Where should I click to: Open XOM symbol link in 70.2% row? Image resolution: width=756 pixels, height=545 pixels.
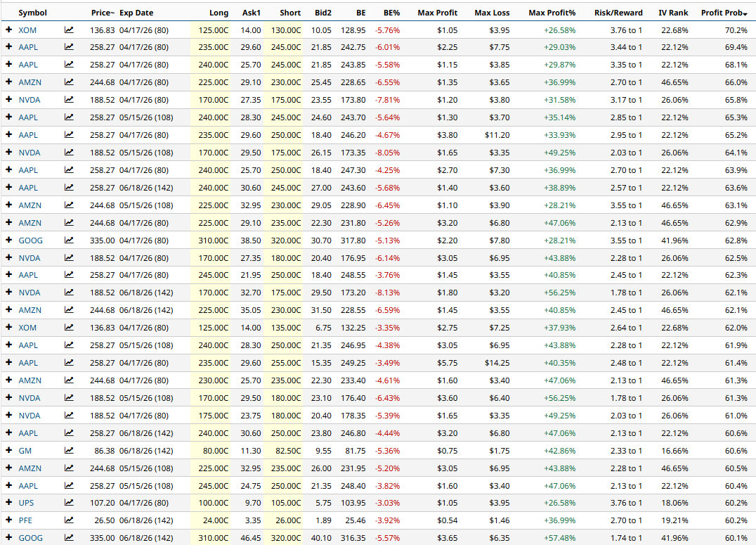[27, 30]
